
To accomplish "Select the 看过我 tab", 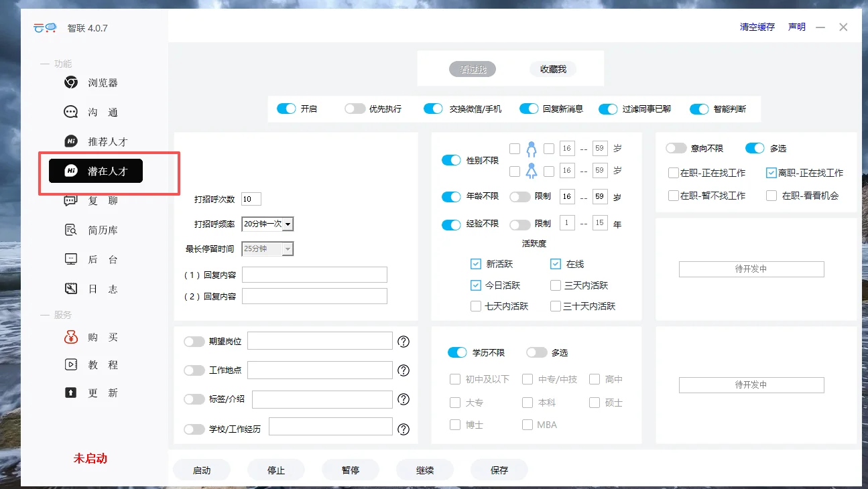I will point(473,68).
